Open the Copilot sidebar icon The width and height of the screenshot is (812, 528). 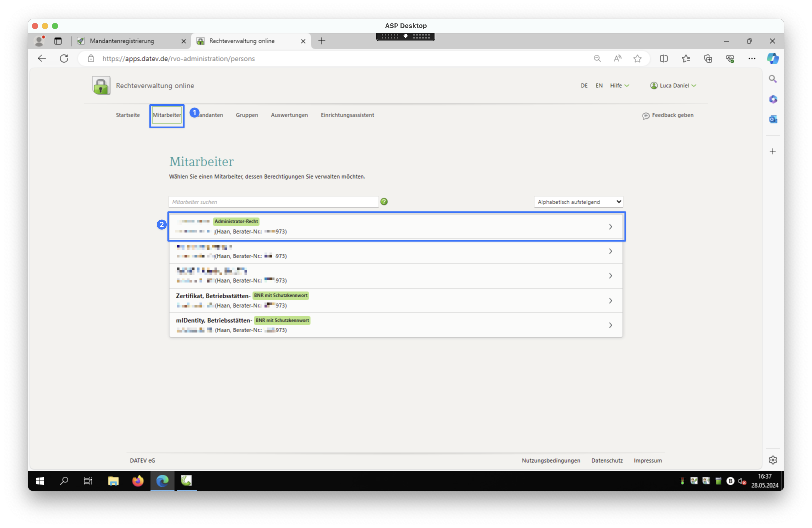[x=772, y=59]
